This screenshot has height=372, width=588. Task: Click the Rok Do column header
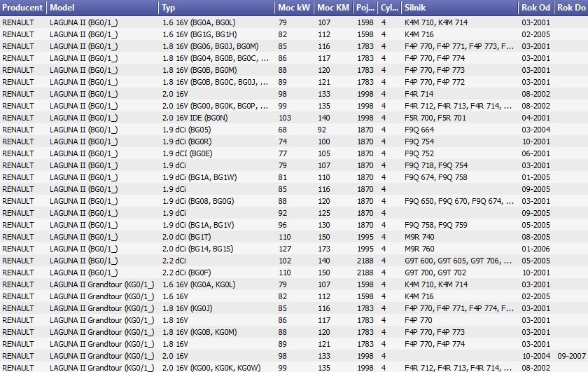[570, 8]
